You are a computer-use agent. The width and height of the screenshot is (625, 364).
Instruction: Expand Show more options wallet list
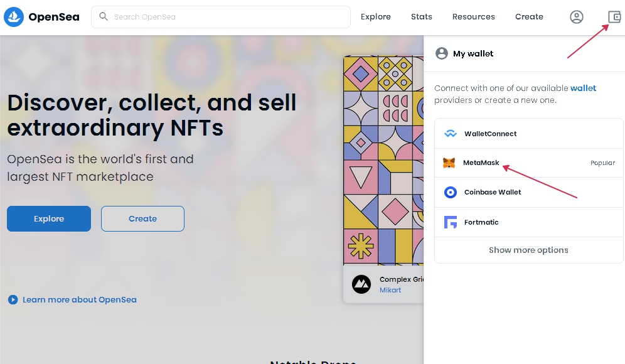point(528,250)
